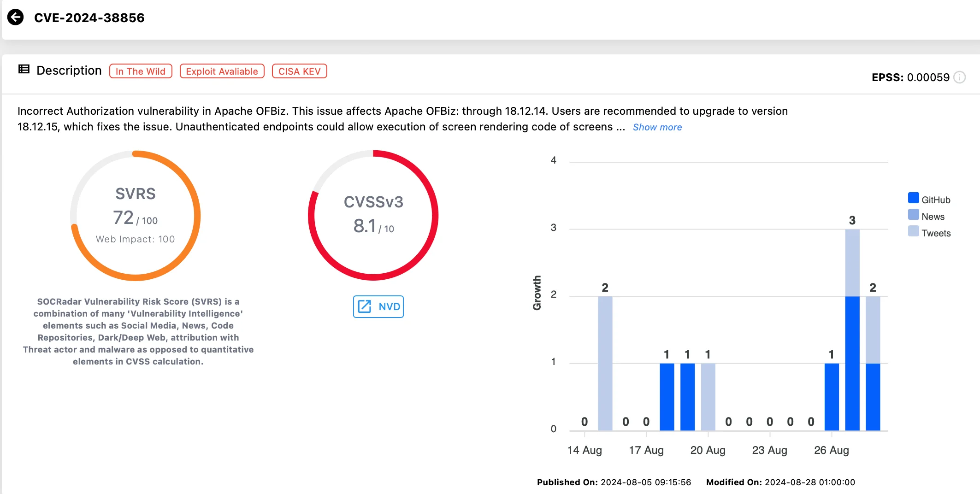
Task: Click the 20 Aug axis label
Action: (x=708, y=450)
